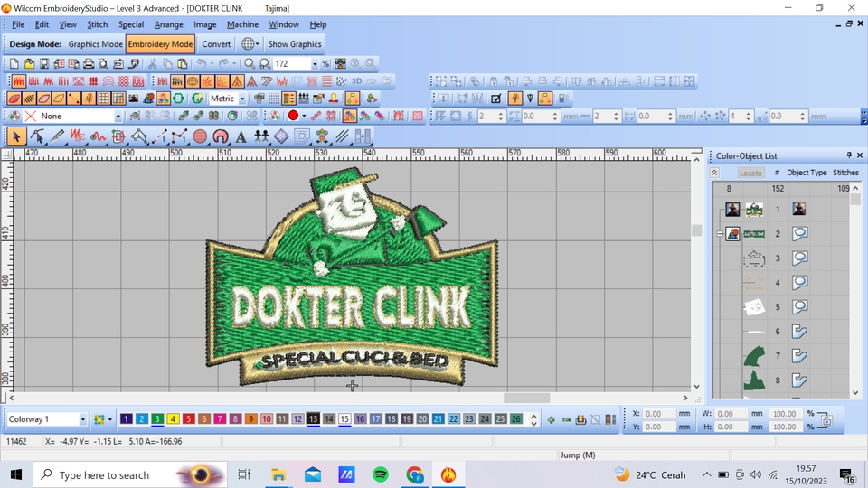
Task: Open the Metric measurement units dropdown
Action: (242, 99)
